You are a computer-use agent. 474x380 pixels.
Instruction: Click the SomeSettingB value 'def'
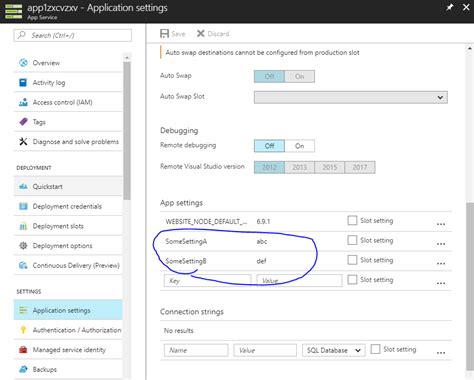[x=261, y=261]
